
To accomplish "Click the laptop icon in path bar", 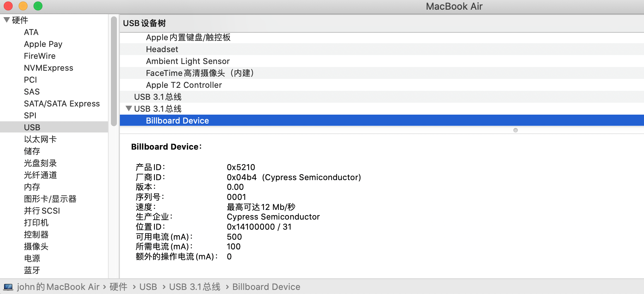I will (x=8, y=287).
